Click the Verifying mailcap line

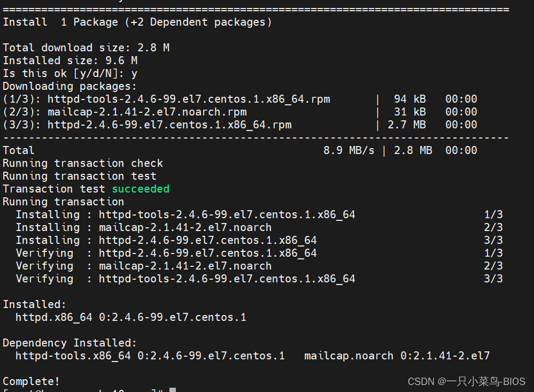pyautogui.click(x=259, y=266)
